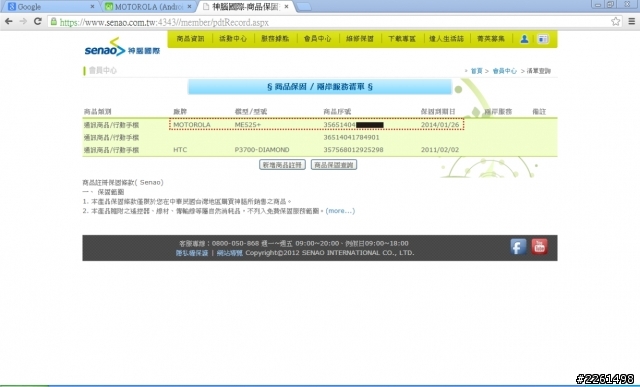The image size is (640, 387).
Task: Select P3700-DIAMOND model cell
Action: (x=262, y=150)
